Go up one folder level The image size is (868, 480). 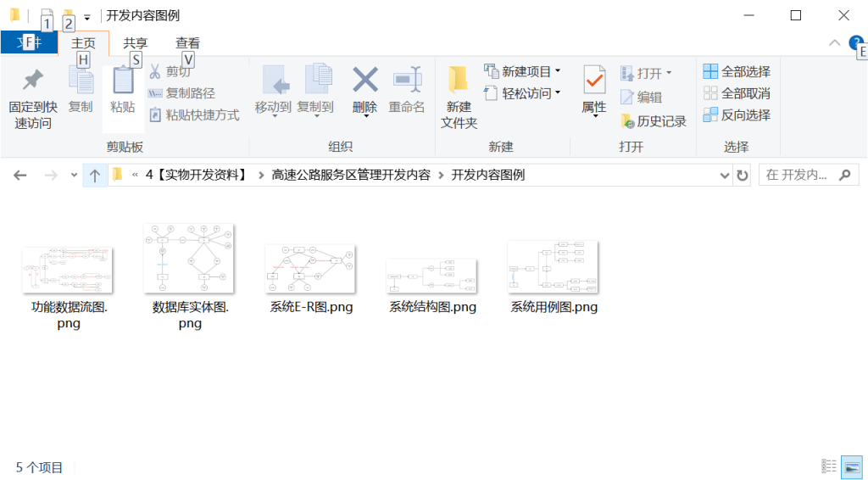[x=95, y=176]
